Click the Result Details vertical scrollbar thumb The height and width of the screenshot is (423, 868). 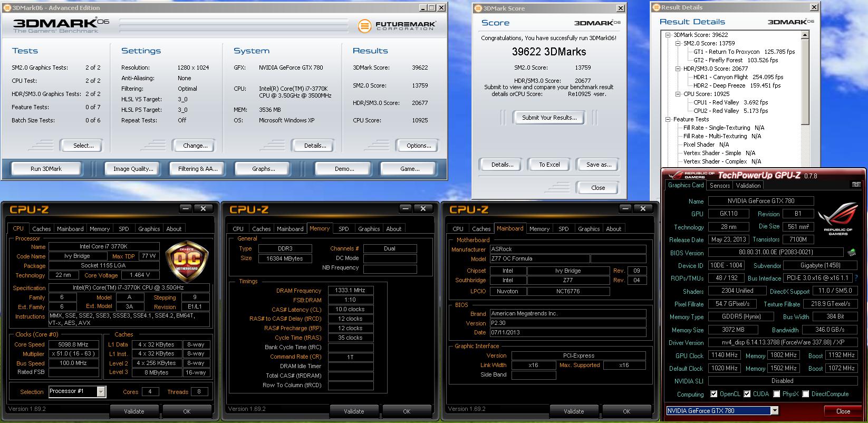click(805, 82)
